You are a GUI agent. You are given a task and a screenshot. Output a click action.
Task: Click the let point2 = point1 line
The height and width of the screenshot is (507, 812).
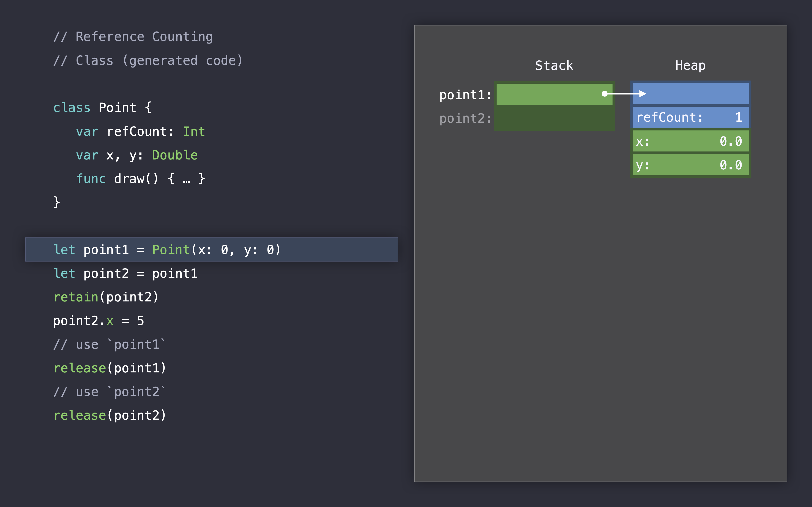pyautogui.click(x=125, y=274)
